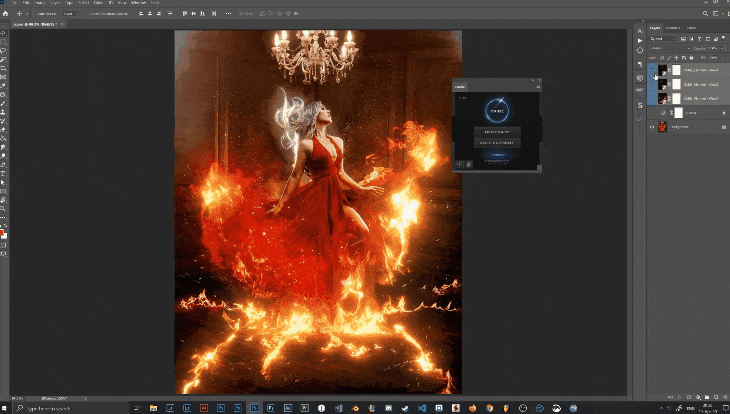Screen dimensions: 730x414
Task: Select the Background layer thumbnail
Action: [x=662, y=127]
